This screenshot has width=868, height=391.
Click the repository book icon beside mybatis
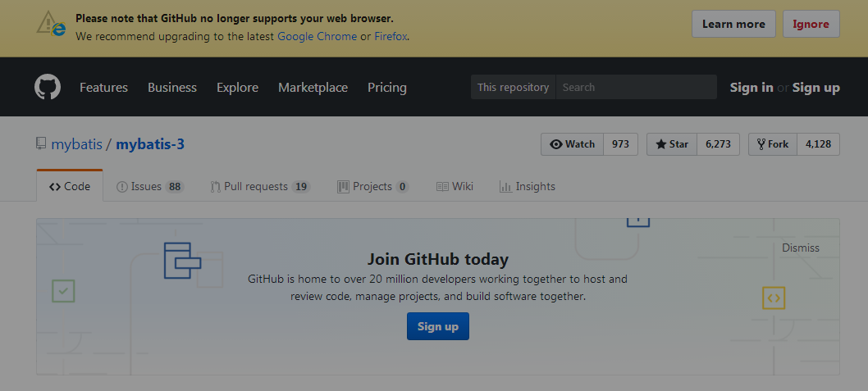41,144
